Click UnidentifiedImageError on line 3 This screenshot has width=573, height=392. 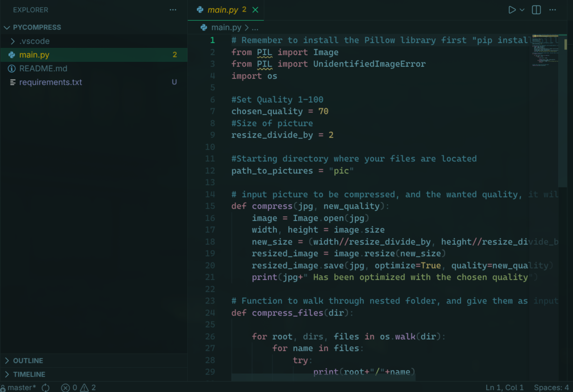(x=369, y=64)
